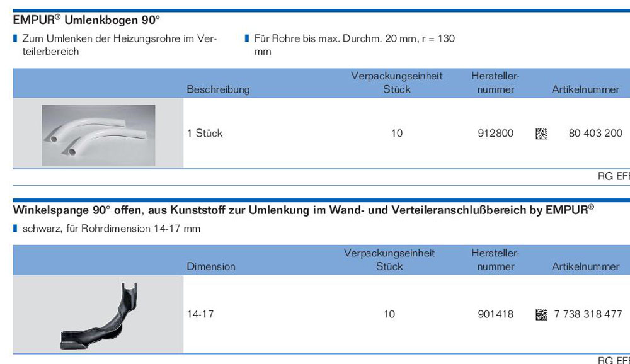Click manufacturer number 912800
This screenshot has width=630, height=364.
coord(495,133)
